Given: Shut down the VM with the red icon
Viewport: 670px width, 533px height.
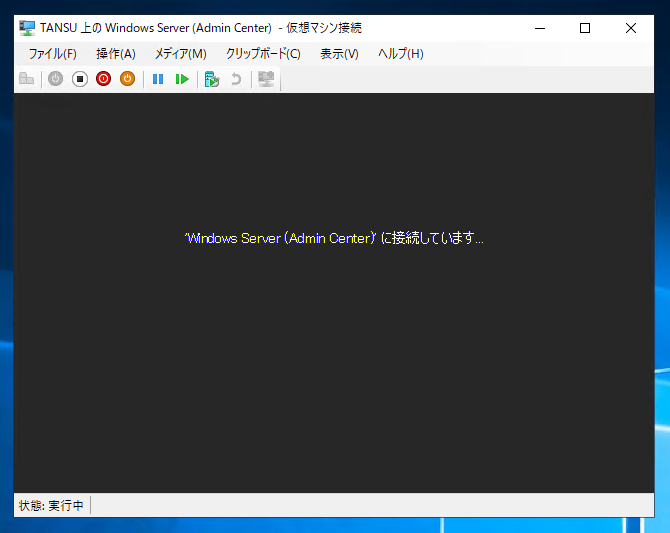Looking at the screenshot, I should point(103,79).
